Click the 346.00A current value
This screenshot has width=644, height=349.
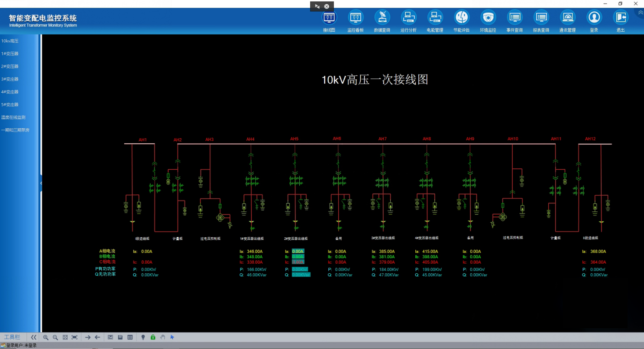[x=255, y=252]
